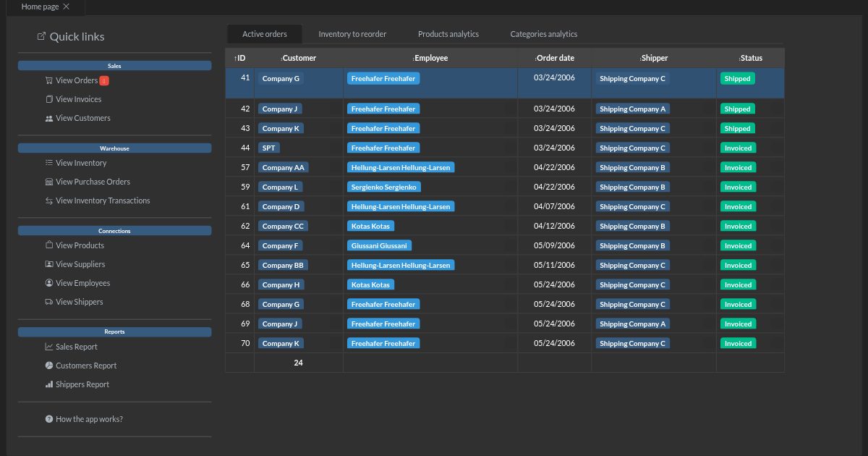Screen dimensions: 868x456
Task: Open the Categories analytics tab
Action: click(x=544, y=34)
